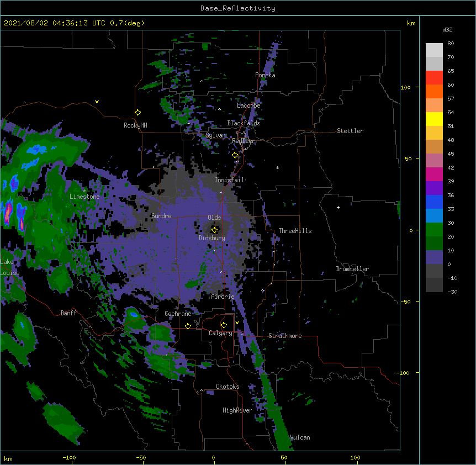Click the light gray 80 dBZ legend swatch
The width and height of the screenshot is (476, 465).
(434, 50)
